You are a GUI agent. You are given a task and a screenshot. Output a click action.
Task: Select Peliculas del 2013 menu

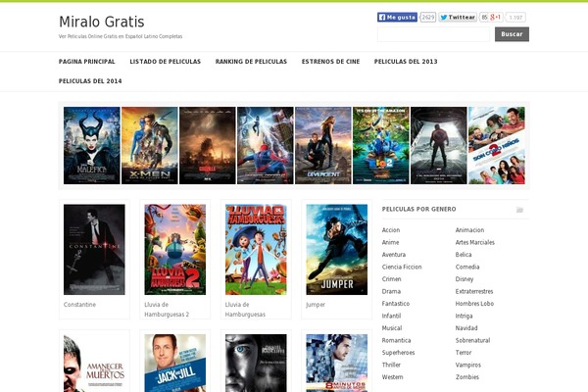406,62
